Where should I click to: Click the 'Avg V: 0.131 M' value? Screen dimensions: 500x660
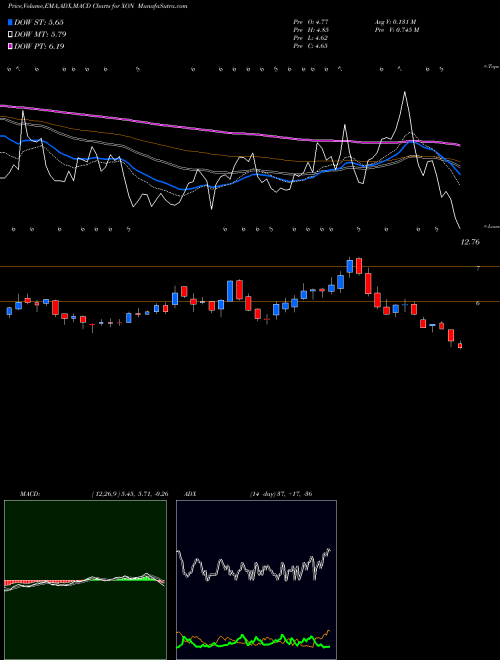pyautogui.click(x=395, y=22)
